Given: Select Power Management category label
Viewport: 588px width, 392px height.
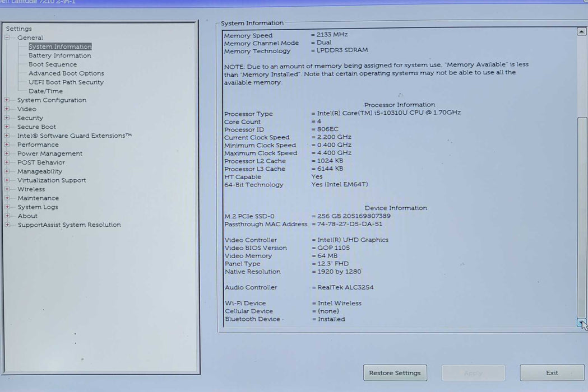Looking at the screenshot, I should point(49,153).
